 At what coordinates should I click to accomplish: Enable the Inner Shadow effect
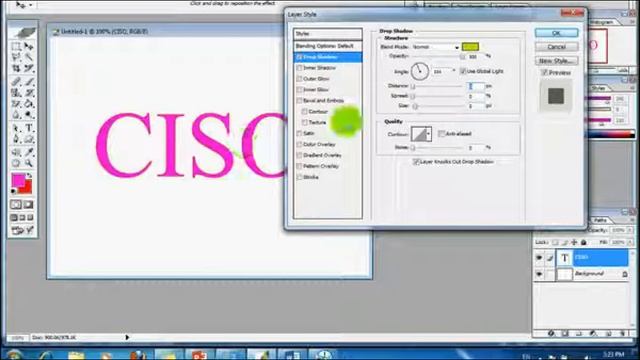click(x=299, y=68)
